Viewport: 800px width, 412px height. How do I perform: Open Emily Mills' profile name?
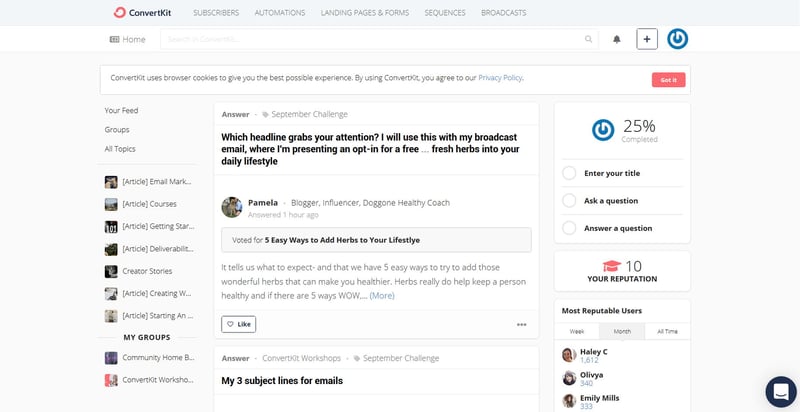[x=600, y=398]
